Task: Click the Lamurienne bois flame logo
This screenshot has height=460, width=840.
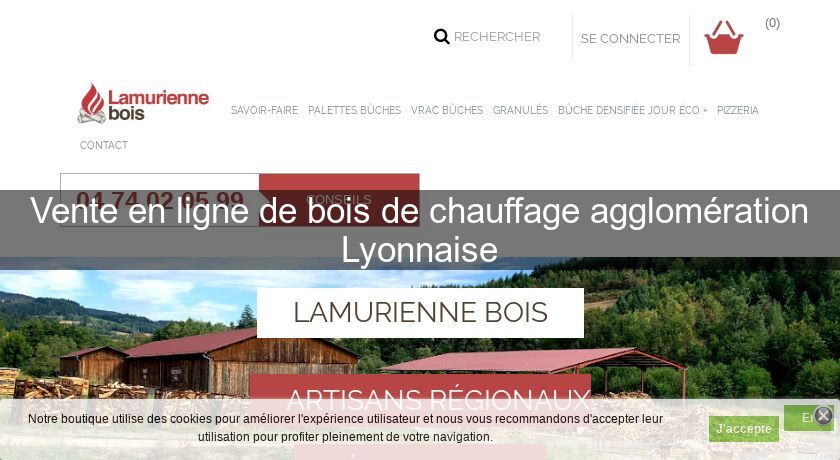Action: point(144,104)
